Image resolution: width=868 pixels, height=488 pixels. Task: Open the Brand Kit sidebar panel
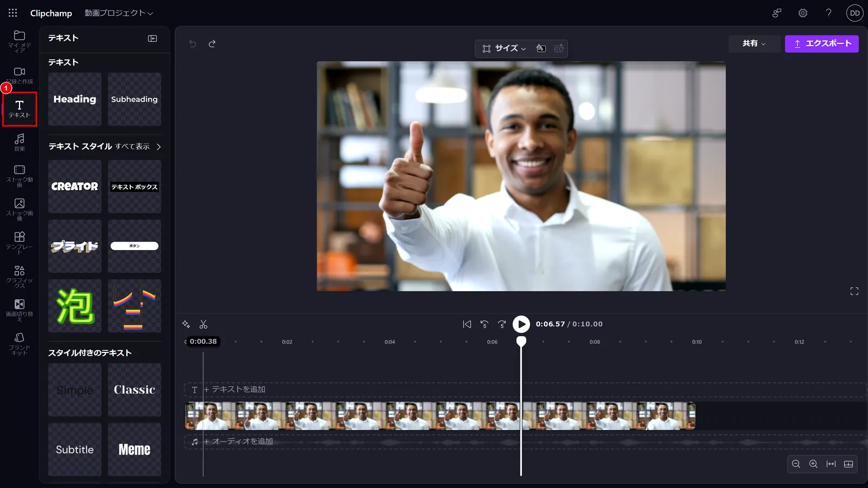tap(20, 344)
